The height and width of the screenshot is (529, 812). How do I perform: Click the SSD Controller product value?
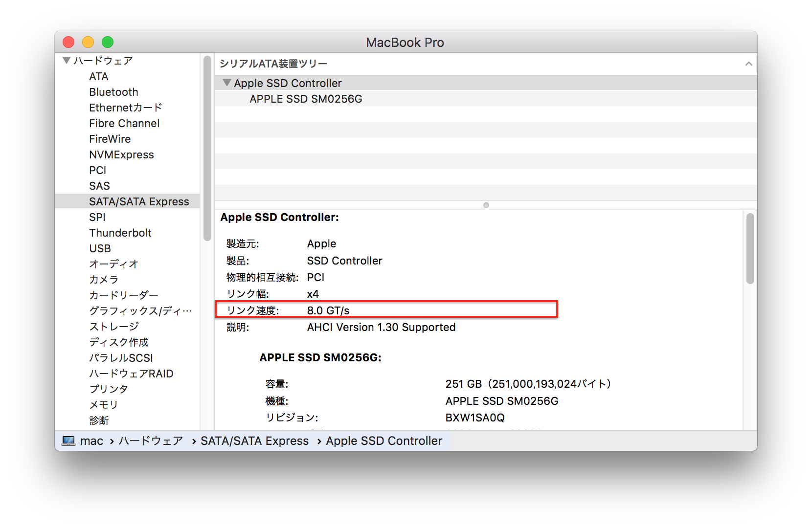344,261
